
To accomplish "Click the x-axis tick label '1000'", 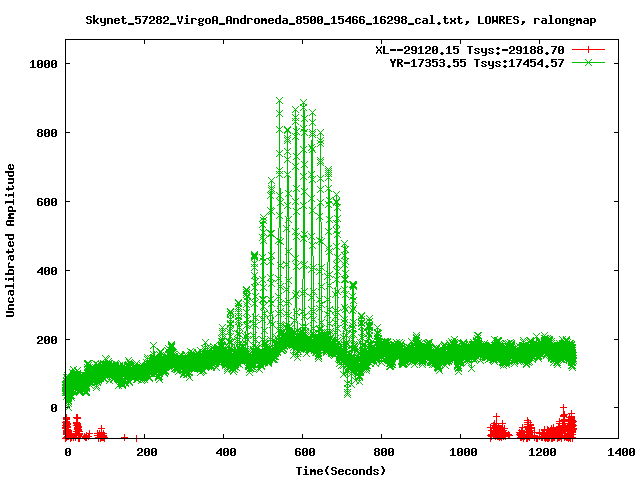I will (x=463, y=452).
